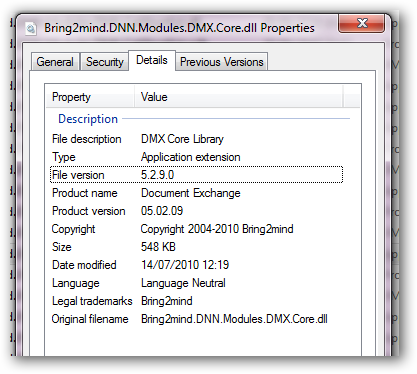Select the Original filename label
Viewport: 417px width, 374px height.
90,319
